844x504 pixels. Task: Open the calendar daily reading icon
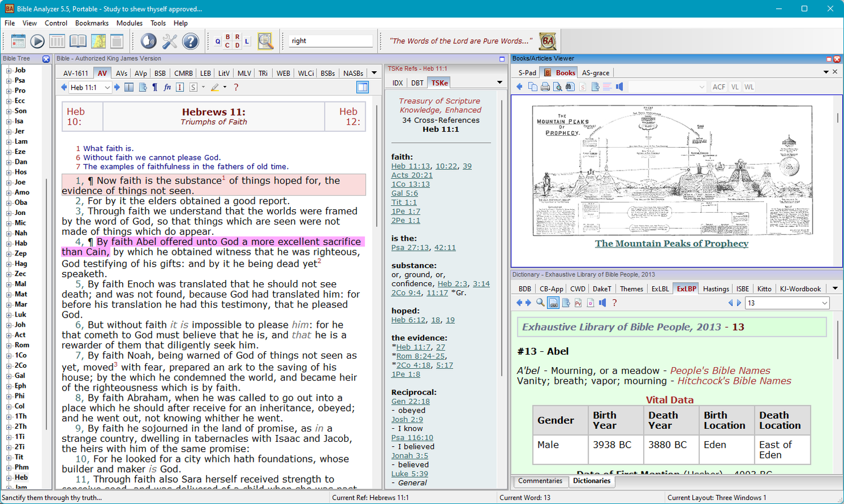(x=18, y=41)
